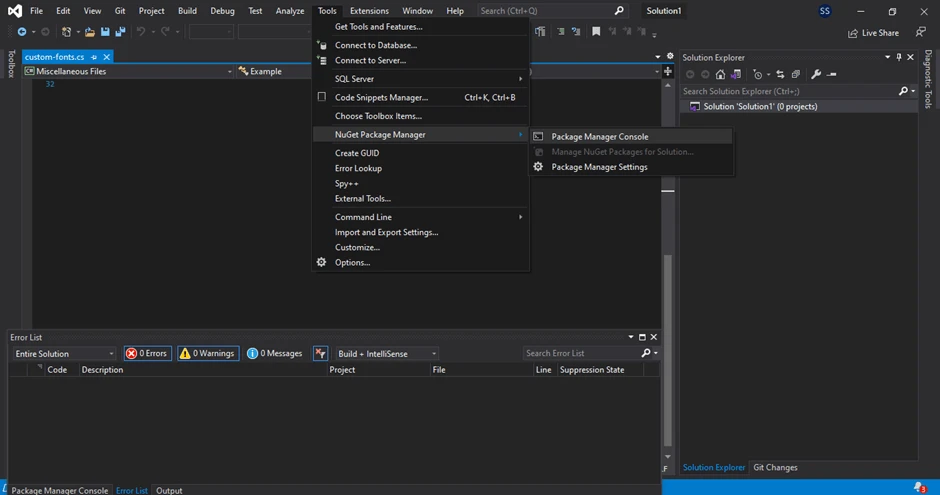Click the Live Share button
This screenshot has width=940, height=495.
(873, 33)
